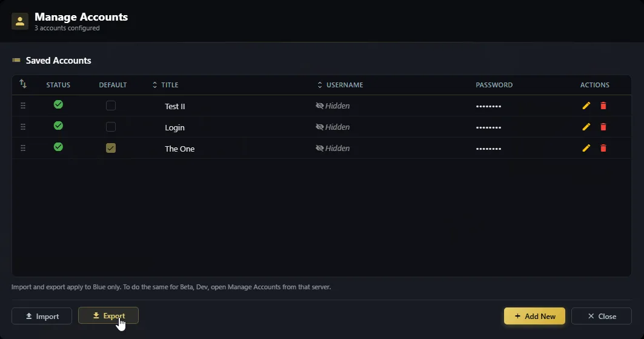Click the Export button
Screen dimensions: 644x339
pyautogui.click(x=108, y=315)
